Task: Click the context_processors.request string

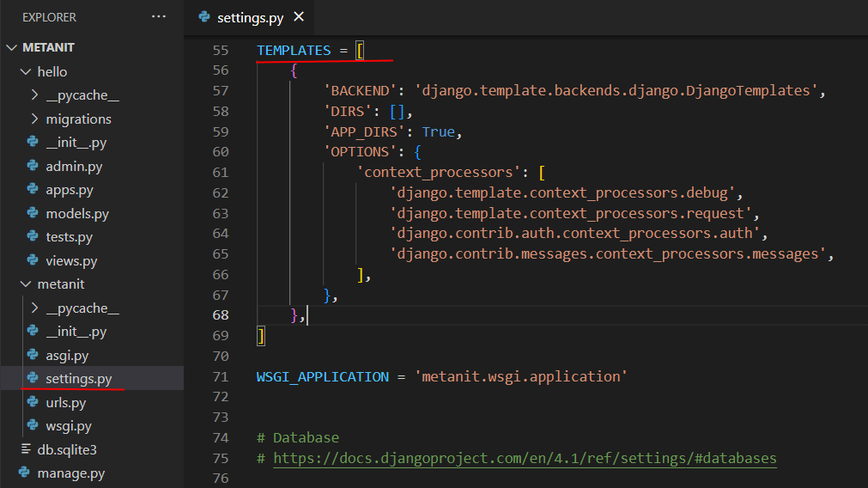Action: pos(571,213)
